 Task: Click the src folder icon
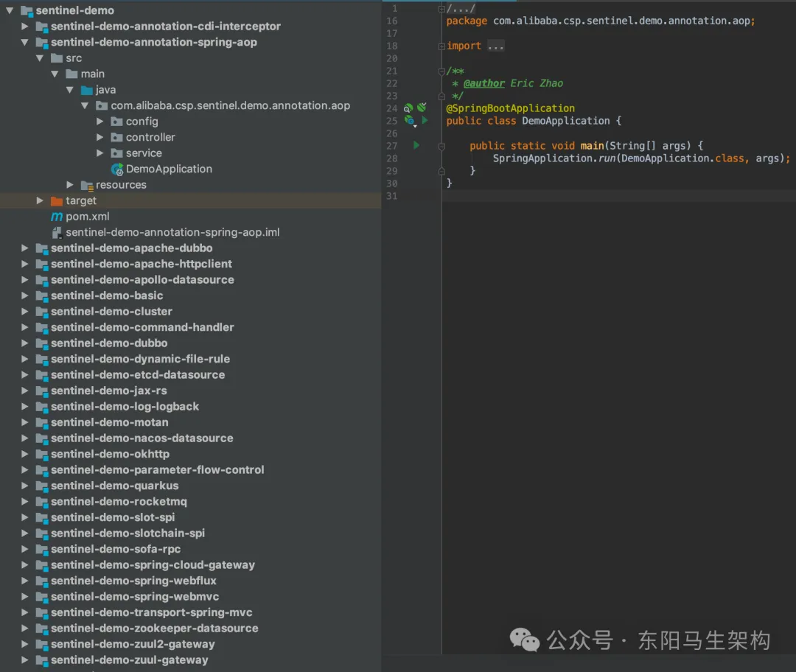click(x=57, y=58)
